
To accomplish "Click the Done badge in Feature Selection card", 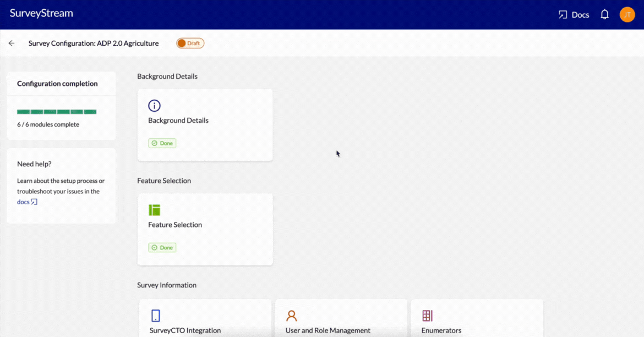I will point(162,248).
